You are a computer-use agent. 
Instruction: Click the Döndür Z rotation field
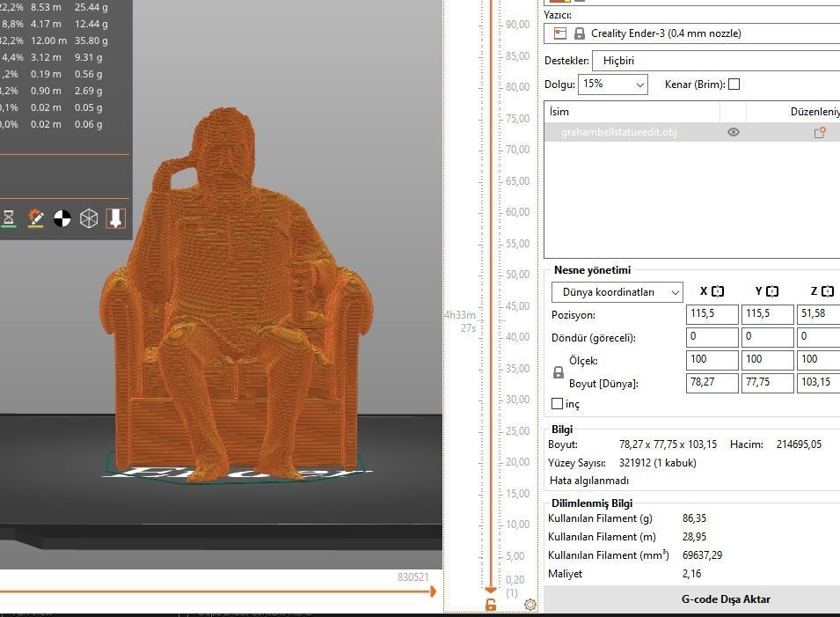819,337
